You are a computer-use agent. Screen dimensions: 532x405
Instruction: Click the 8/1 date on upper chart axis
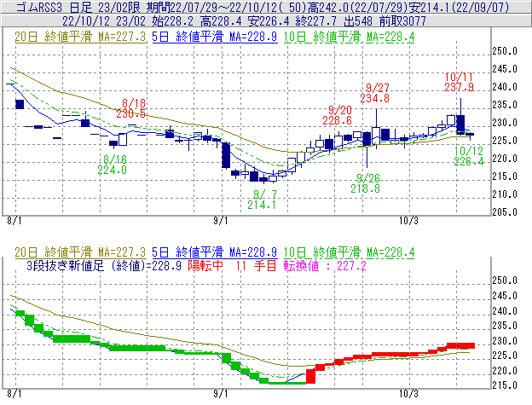click(x=14, y=221)
